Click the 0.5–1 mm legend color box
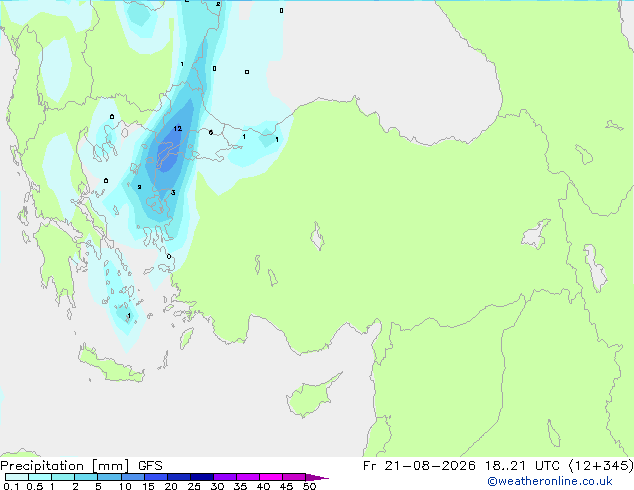Viewport: 634px width, 490px height. [40, 477]
